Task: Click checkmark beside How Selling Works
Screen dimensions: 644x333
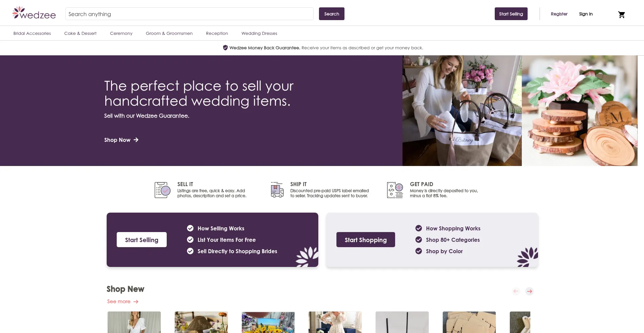Action: click(x=190, y=228)
